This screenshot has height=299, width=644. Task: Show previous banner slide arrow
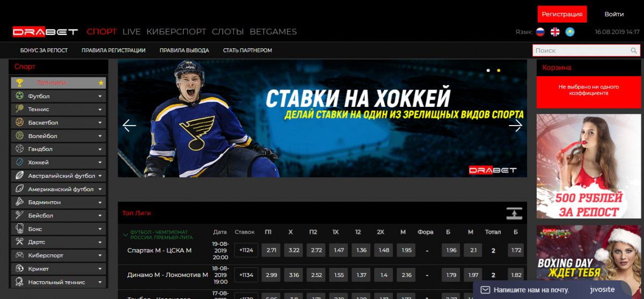point(129,126)
